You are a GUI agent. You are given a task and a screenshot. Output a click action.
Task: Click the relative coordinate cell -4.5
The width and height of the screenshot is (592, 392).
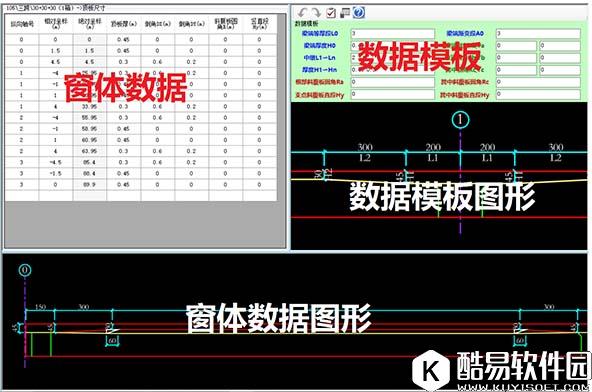[56, 162]
